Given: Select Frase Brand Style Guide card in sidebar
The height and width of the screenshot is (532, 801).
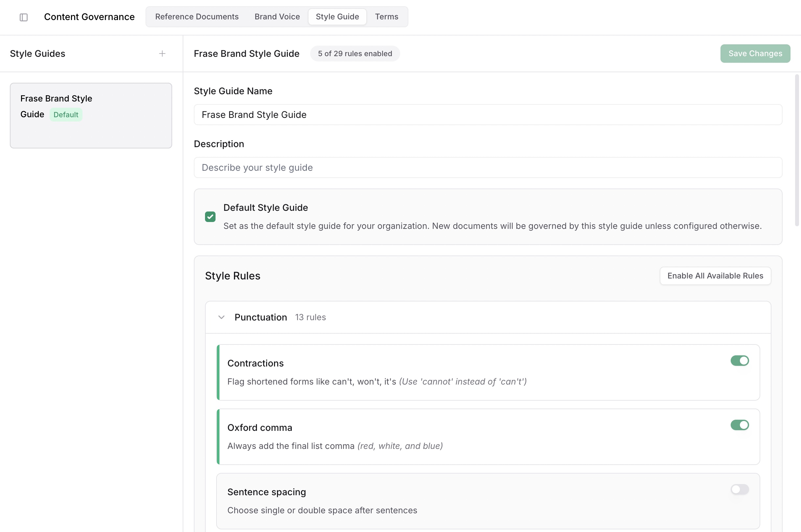Looking at the screenshot, I should tap(91, 116).
